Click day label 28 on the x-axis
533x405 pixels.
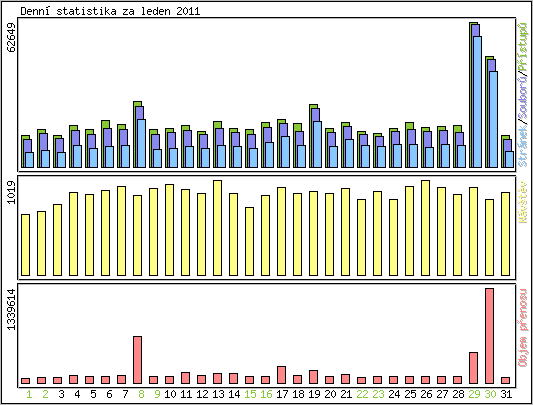click(x=458, y=394)
